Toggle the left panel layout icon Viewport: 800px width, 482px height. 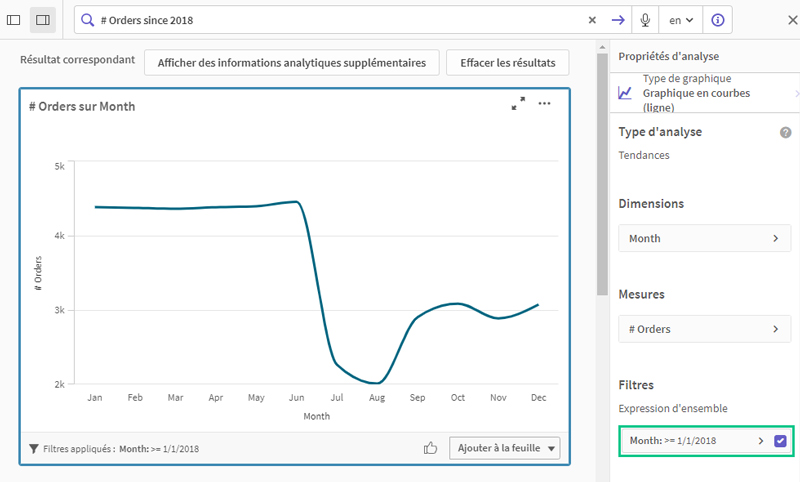click(13, 20)
